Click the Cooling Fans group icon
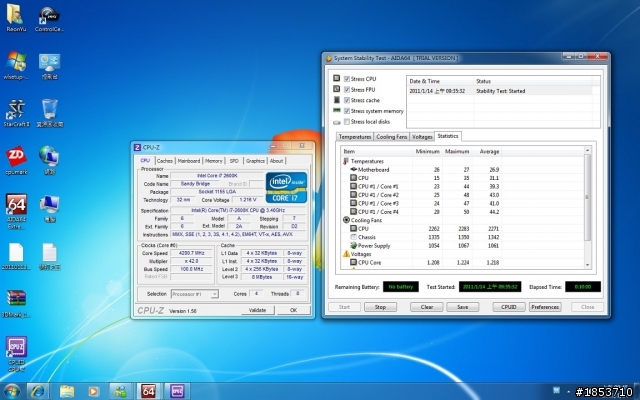Image resolution: width=640 pixels, height=400 pixels. coord(346,220)
